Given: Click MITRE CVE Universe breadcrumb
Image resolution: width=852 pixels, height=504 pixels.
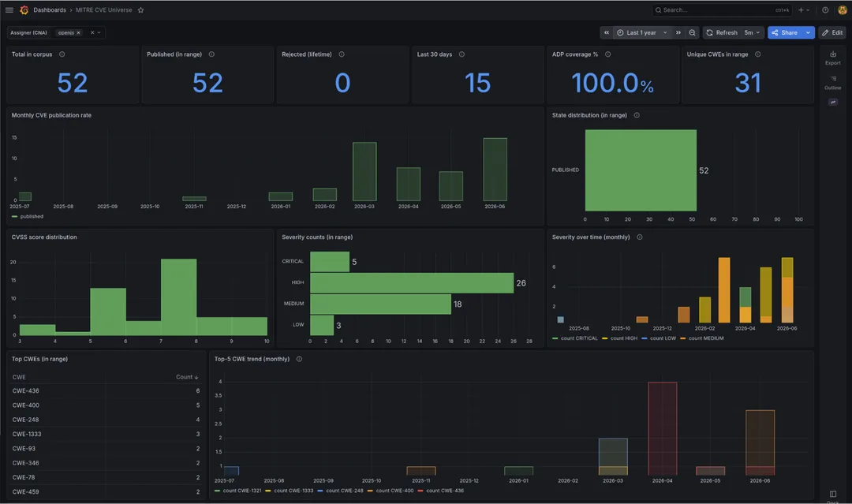Looking at the screenshot, I should [104, 9].
